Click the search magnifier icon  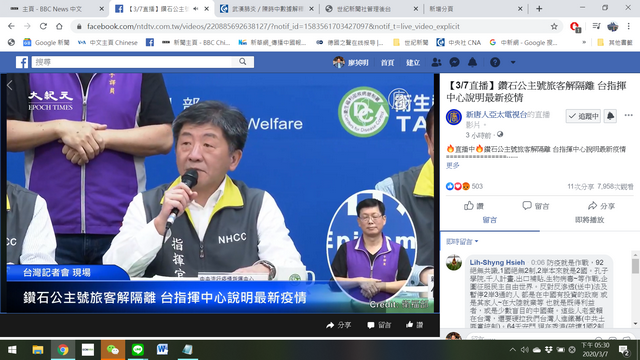click(x=243, y=62)
